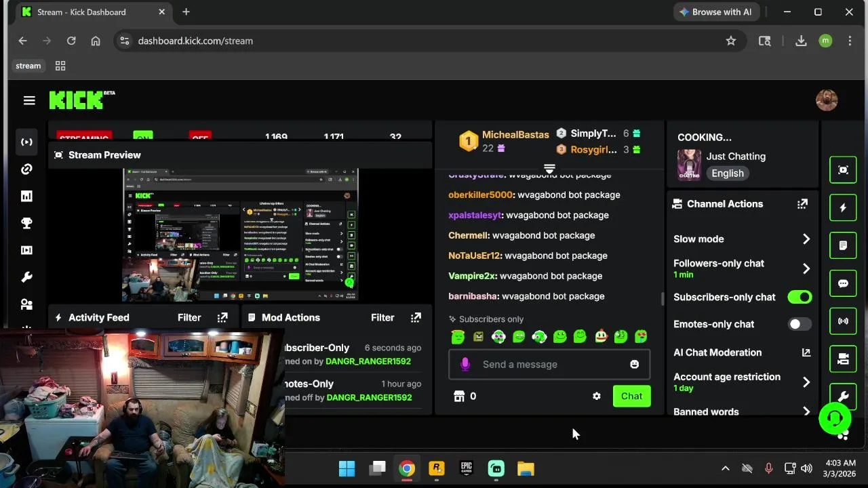
Task: Bookmark this page with star icon
Action: (x=731, y=41)
